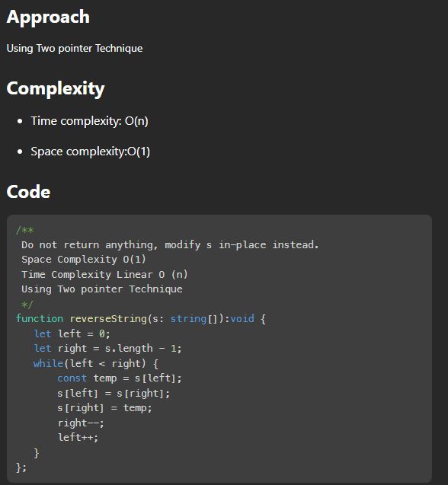Click the final '};' line of the code
The height and width of the screenshot is (485, 448).
pos(21,467)
